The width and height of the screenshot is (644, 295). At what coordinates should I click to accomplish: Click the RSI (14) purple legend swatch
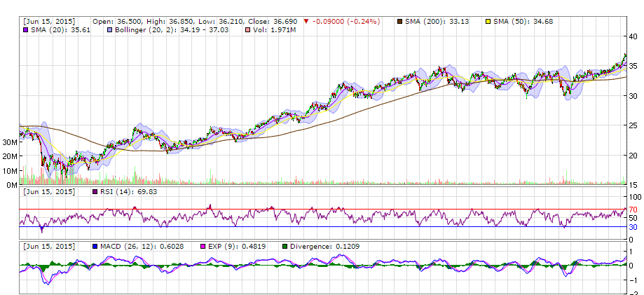pyautogui.click(x=95, y=192)
